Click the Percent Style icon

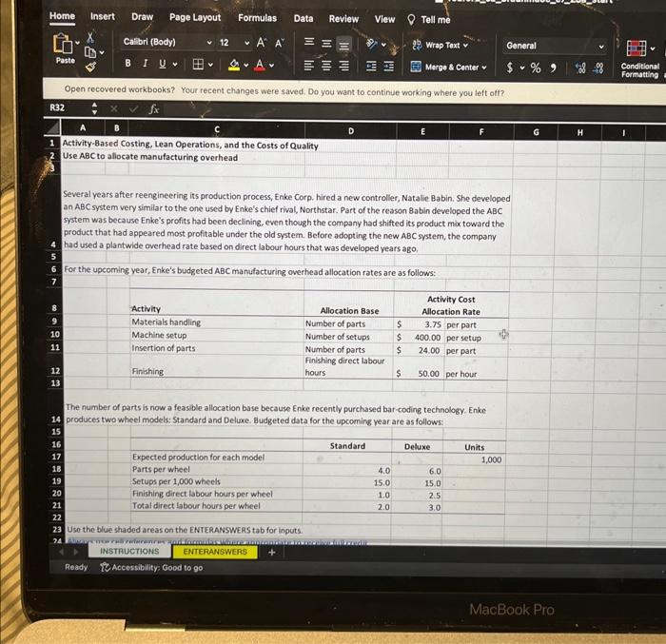click(536, 68)
